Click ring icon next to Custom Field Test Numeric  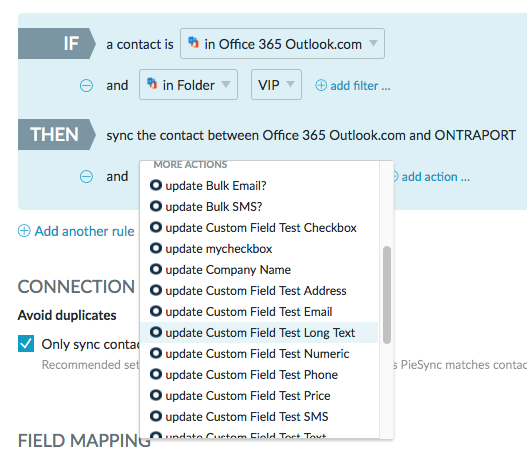(156, 353)
